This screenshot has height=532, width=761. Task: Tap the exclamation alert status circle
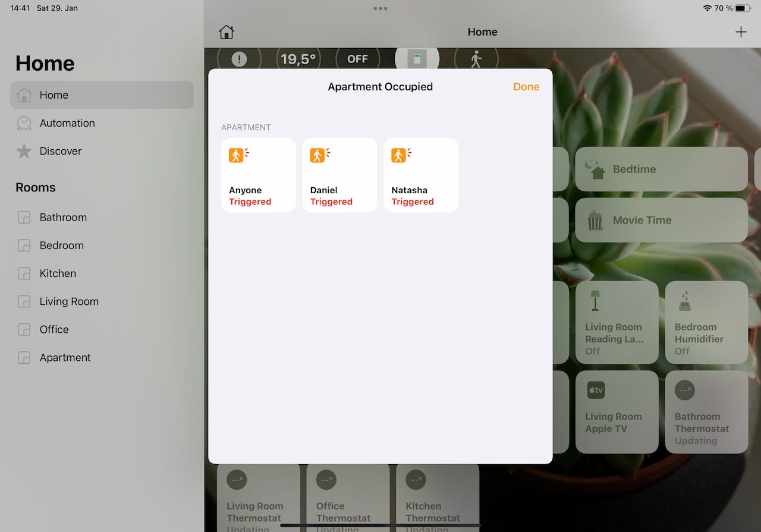point(239,59)
